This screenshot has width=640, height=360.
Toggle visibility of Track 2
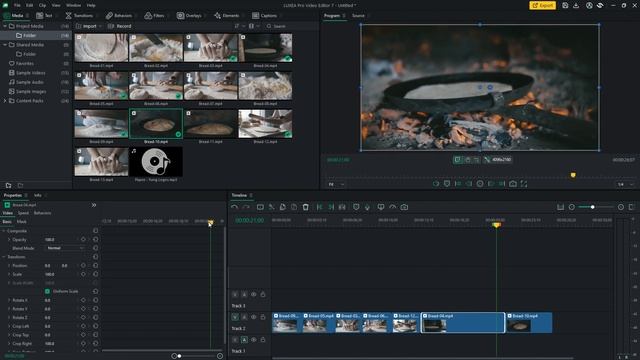pos(253,317)
